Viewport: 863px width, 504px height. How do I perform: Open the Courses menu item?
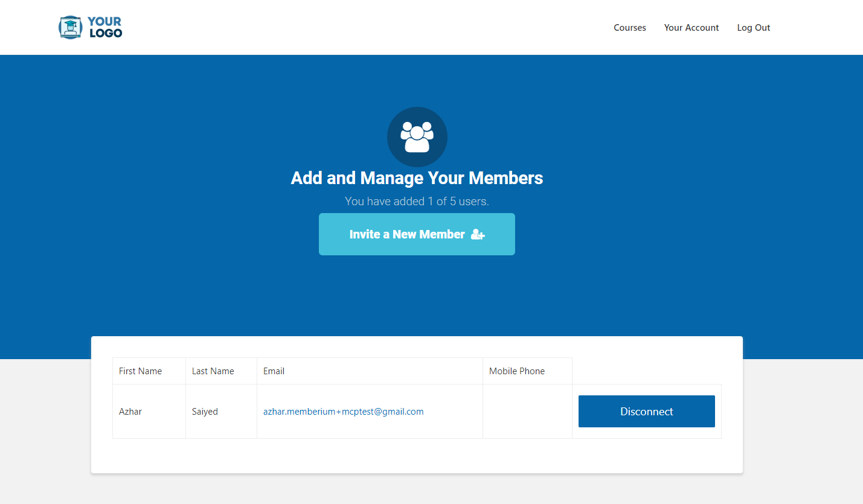pyautogui.click(x=630, y=28)
